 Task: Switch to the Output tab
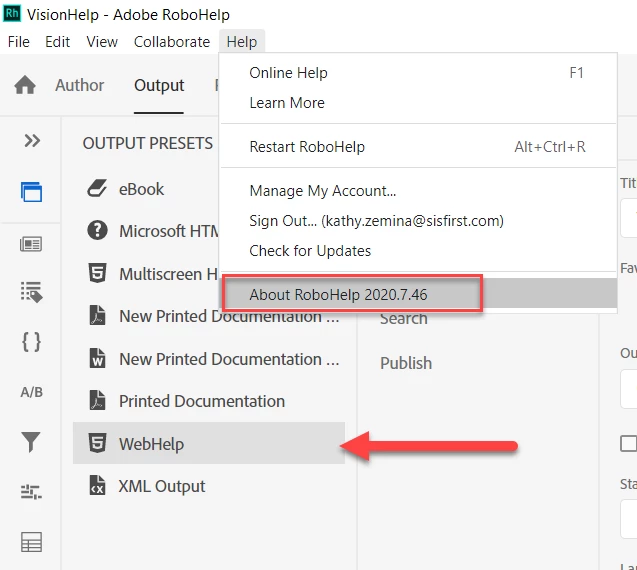(x=159, y=86)
